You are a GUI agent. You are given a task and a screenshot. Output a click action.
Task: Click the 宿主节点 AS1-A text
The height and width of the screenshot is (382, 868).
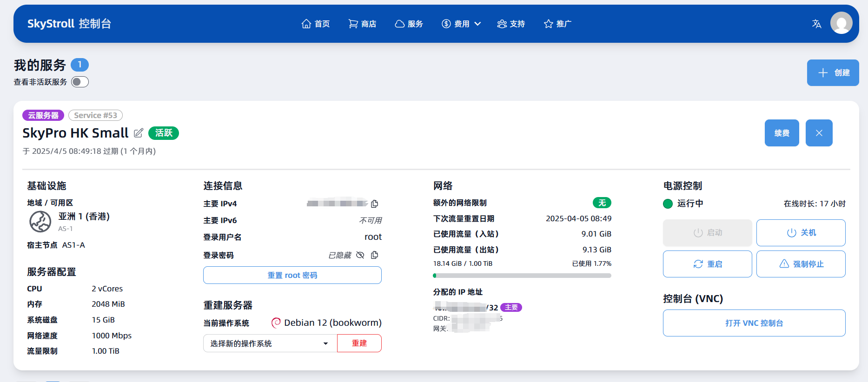(x=56, y=245)
